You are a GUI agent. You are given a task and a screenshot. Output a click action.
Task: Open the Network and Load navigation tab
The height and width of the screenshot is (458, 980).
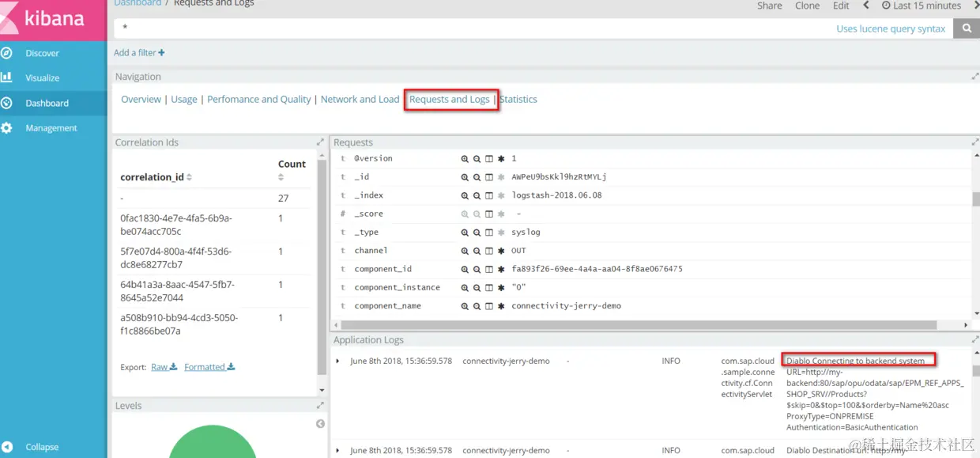(360, 99)
